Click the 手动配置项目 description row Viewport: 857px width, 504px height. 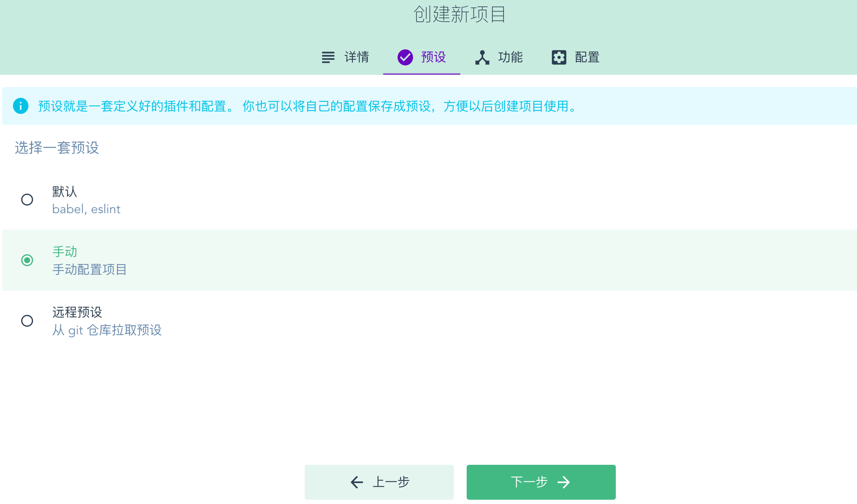coord(89,269)
